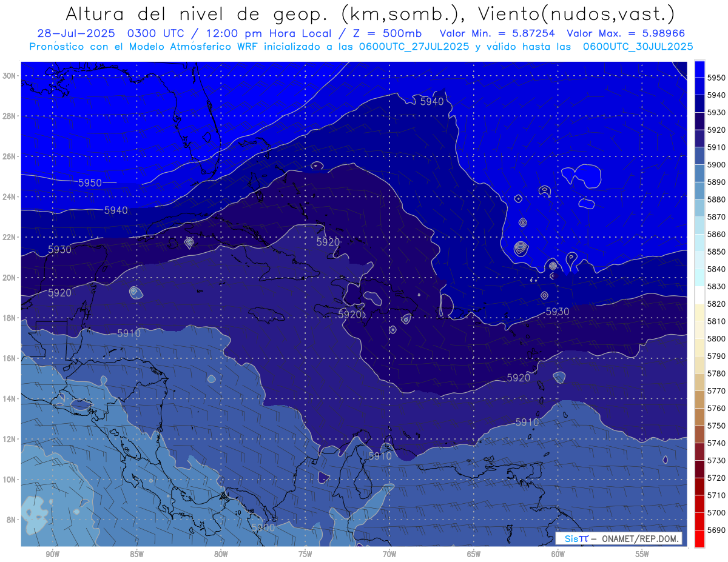Click the SisTT logo text
Image resolution: width=728 pixels, height=562 pixels.
point(576,538)
